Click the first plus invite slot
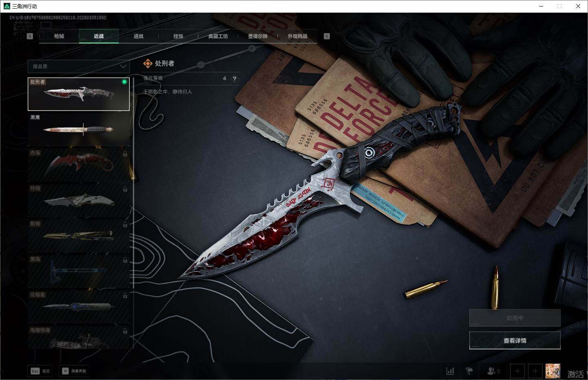The height and width of the screenshot is (380, 588). pyautogui.click(x=517, y=371)
